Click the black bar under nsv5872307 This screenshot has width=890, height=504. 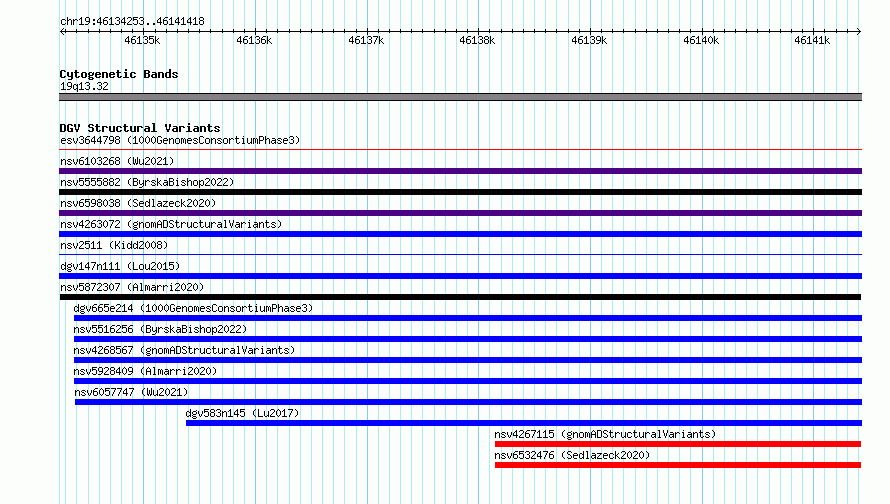(460, 297)
